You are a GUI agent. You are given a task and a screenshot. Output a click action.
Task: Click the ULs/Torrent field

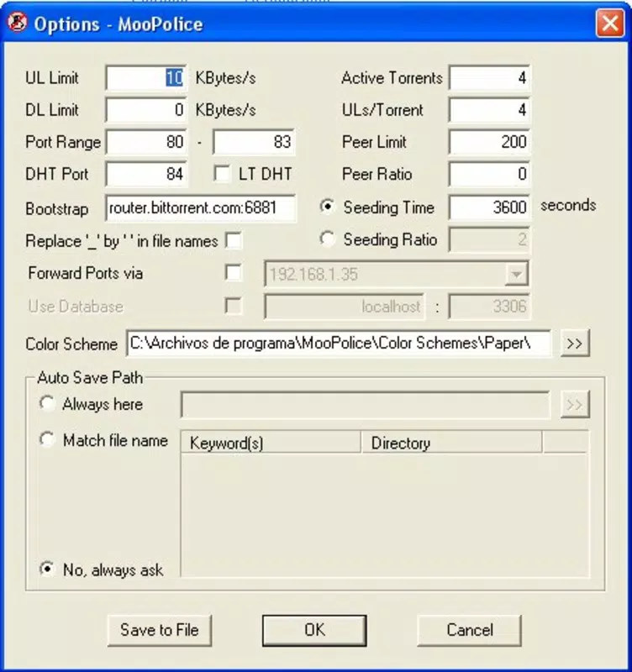click(x=489, y=110)
